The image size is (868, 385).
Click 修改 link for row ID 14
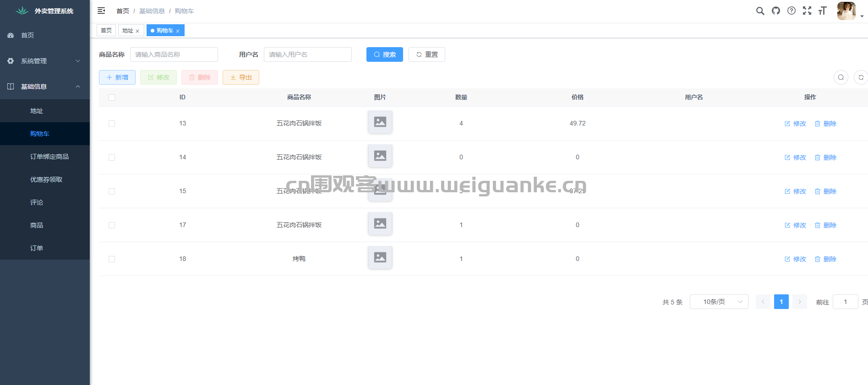795,157
